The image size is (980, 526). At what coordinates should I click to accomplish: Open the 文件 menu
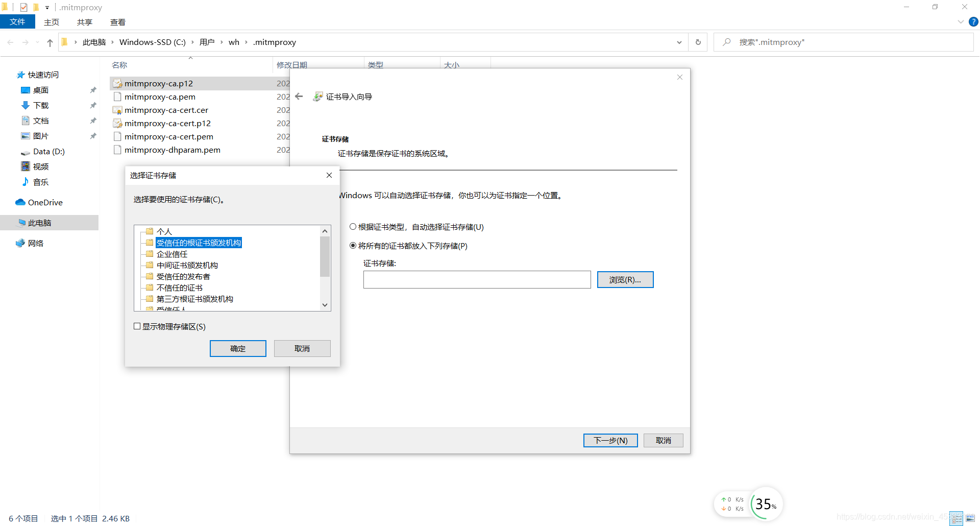pyautogui.click(x=18, y=22)
